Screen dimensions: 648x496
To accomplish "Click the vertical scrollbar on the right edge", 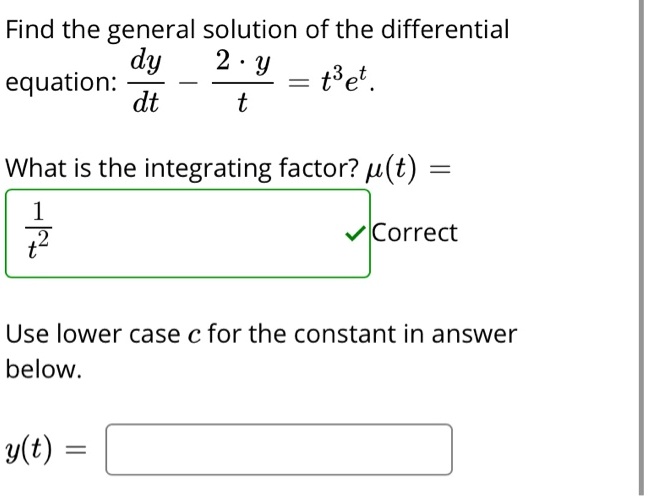I will (641, 248).
